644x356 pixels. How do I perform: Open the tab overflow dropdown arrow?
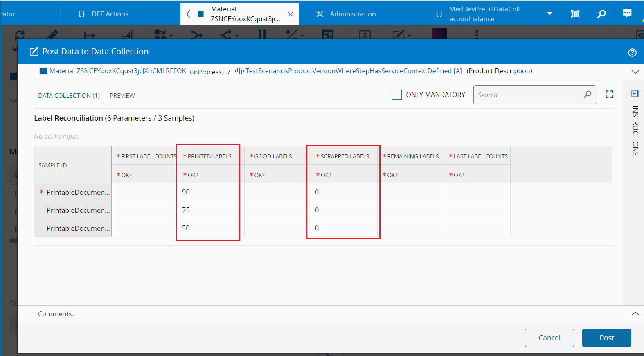tap(549, 14)
